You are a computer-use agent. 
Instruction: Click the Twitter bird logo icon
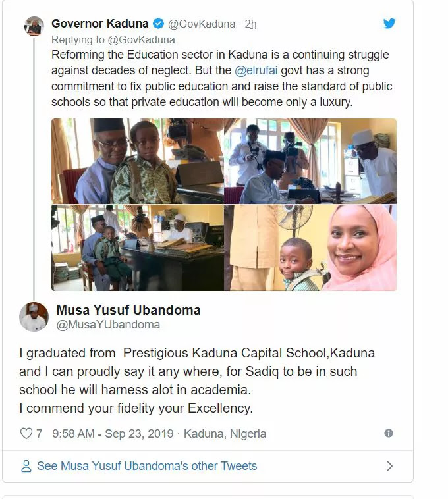coord(389,23)
